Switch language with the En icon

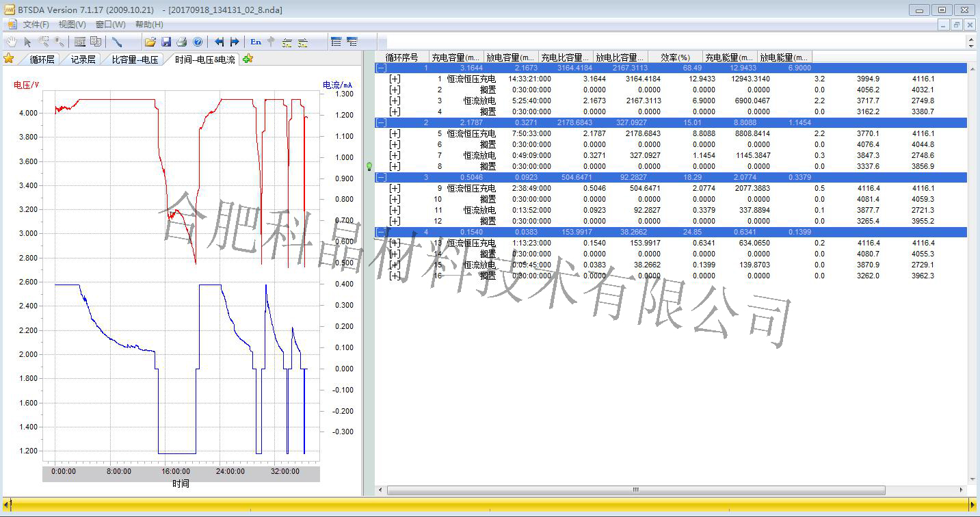tap(256, 42)
